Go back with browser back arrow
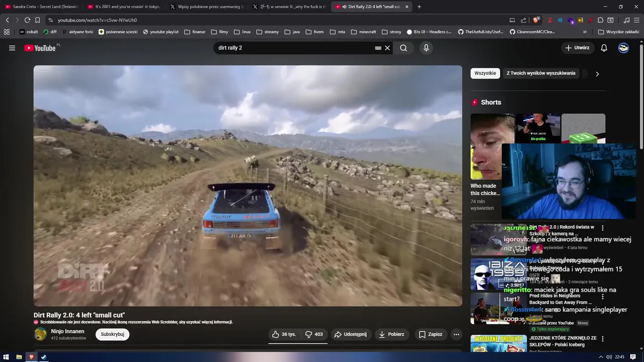The width and height of the screenshot is (644, 362). point(7,20)
